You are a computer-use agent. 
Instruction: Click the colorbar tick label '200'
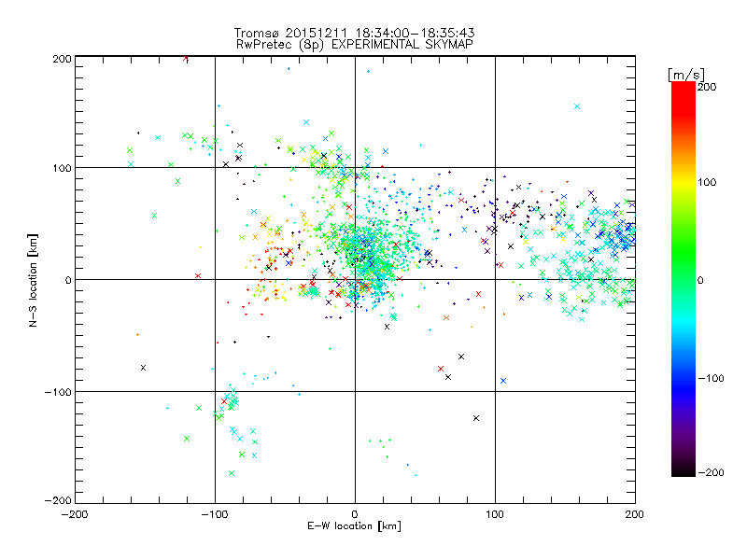pyautogui.click(x=707, y=87)
